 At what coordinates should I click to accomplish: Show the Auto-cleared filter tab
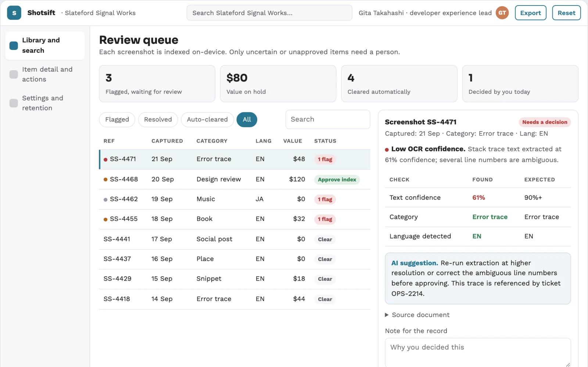tap(207, 119)
